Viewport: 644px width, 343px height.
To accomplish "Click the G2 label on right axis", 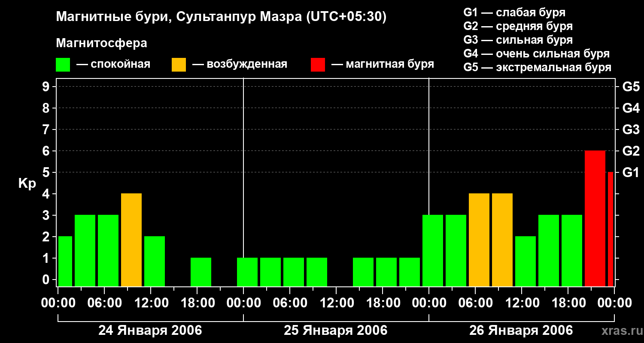I will coord(631,151).
